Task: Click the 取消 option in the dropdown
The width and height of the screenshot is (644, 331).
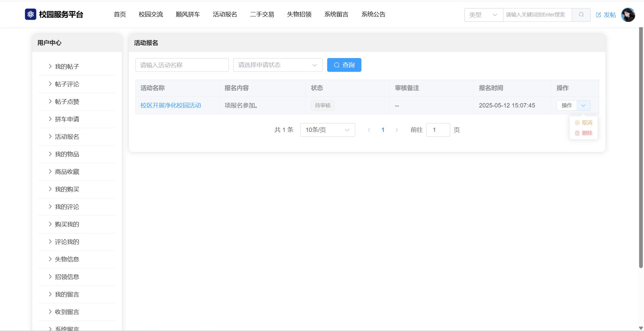Action: tap(584, 123)
